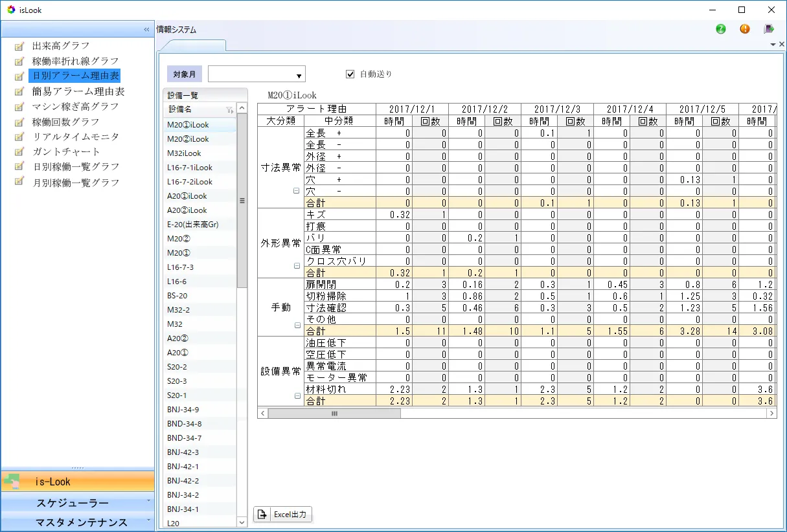Click the equipment list vertical scrollbar thumb
787x532 pixels.
pyautogui.click(x=242, y=201)
